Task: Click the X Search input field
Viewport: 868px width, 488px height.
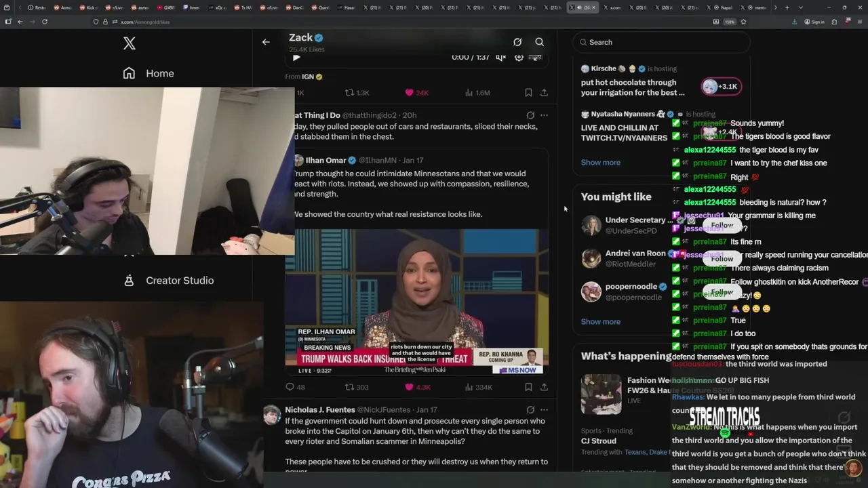Action: [x=661, y=42]
